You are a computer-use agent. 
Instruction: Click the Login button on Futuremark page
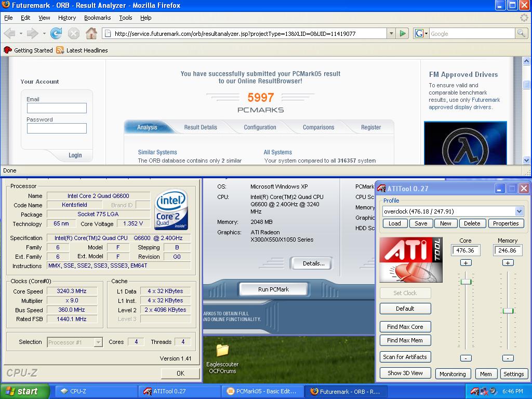(75, 155)
